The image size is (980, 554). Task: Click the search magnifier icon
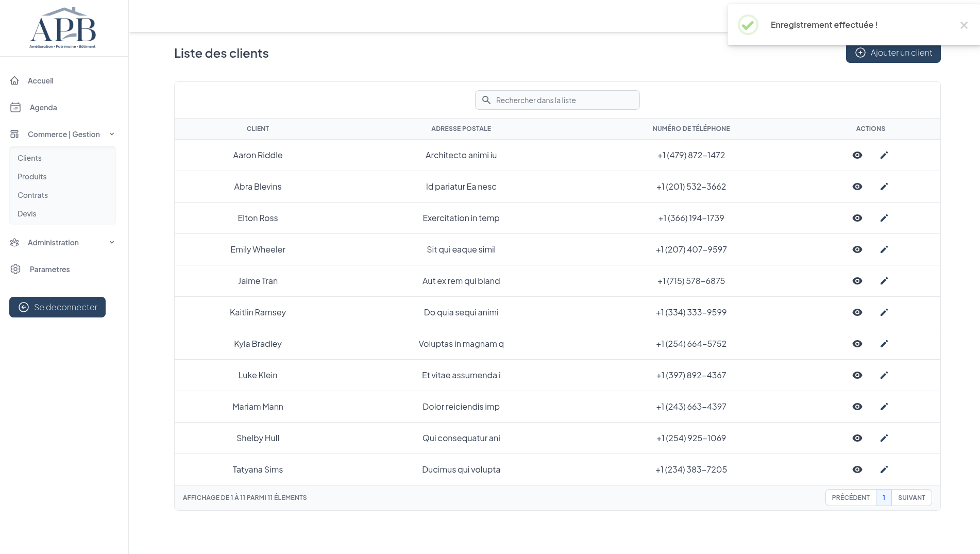point(486,100)
